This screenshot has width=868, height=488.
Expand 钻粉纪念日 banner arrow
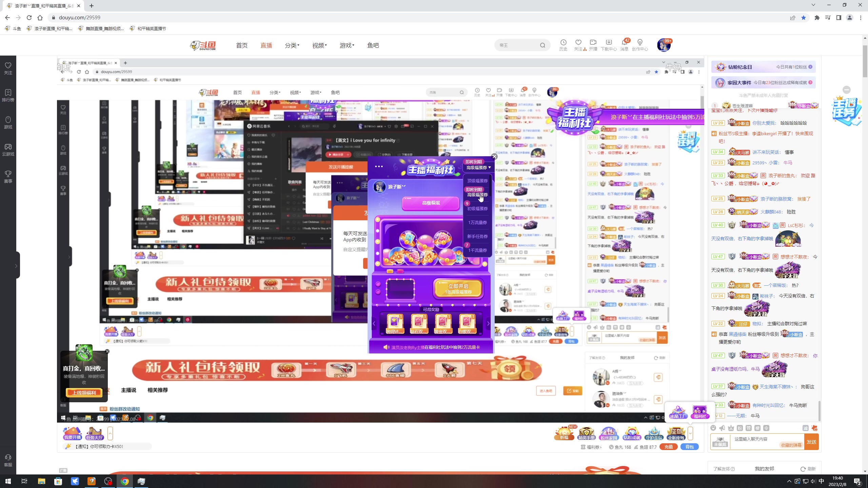click(x=810, y=67)
